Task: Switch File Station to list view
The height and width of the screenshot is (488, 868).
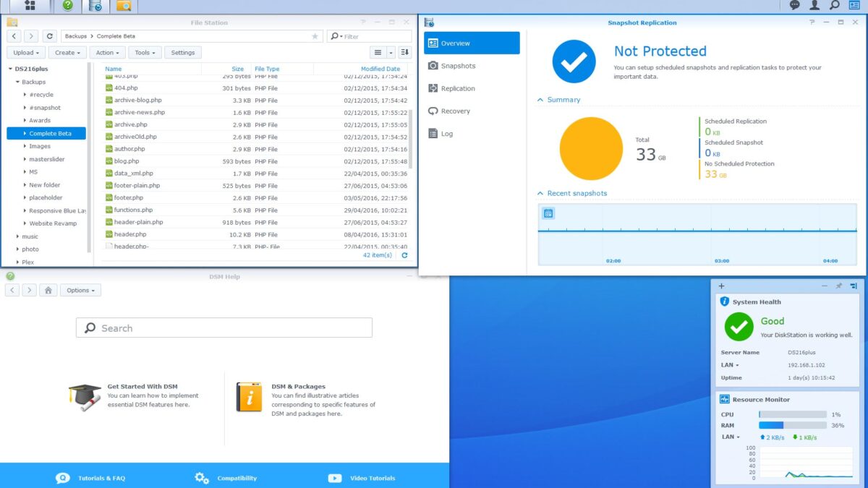Action: click(378, 52)
